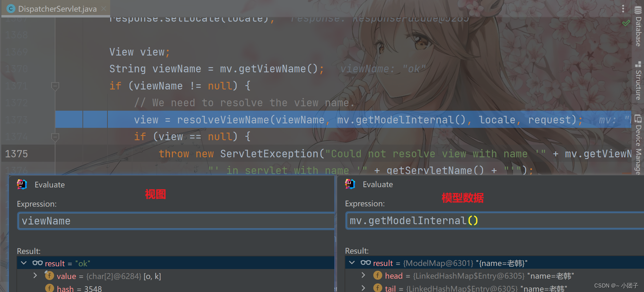Click the inspection status green checkmark
Image resolution: width=644 pixels, height=292 pixels.
click(626, 23)
